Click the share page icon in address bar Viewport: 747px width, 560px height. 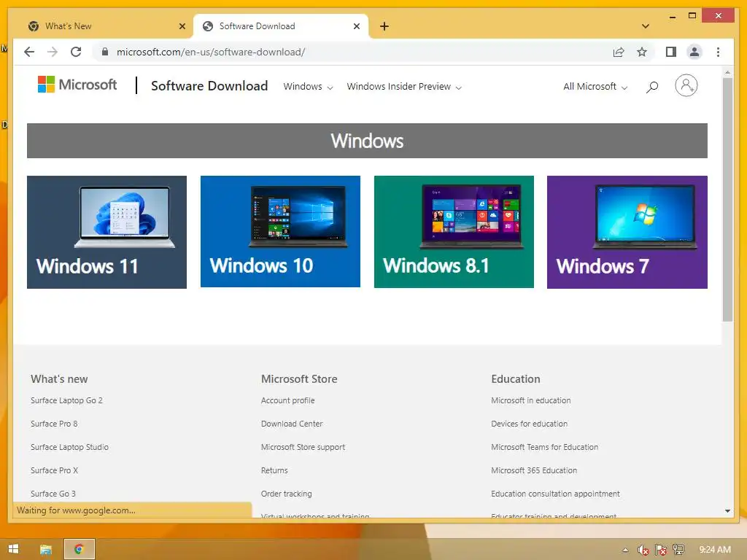[619, 52]
